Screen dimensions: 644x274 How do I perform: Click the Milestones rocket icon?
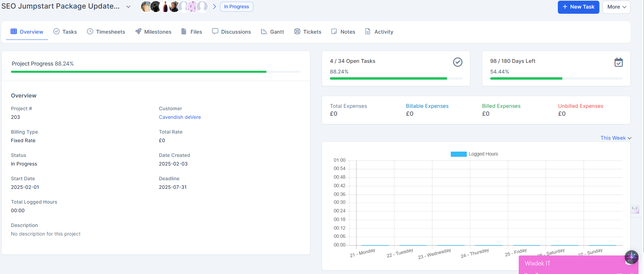138,31
